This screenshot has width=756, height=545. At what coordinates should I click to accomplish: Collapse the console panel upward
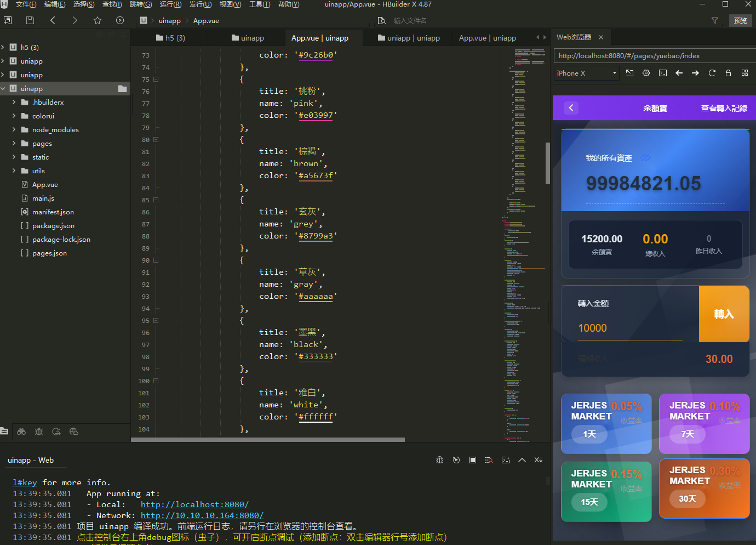[522, 460]
